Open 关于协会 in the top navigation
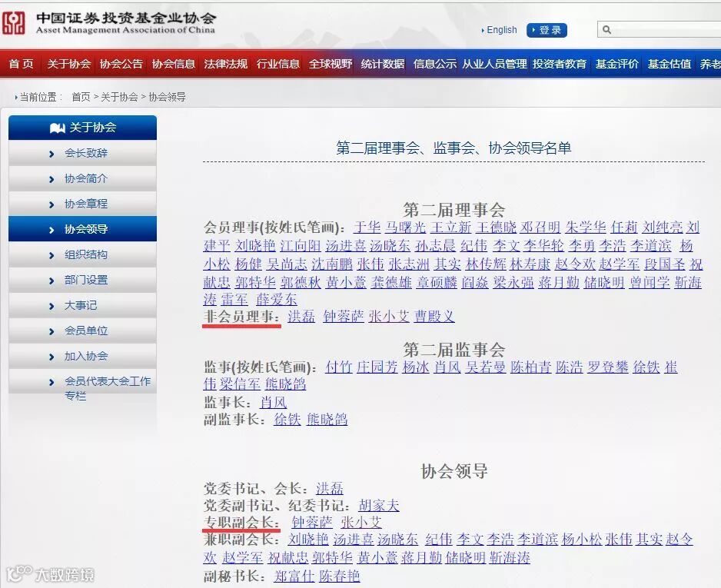Viewport: 721px width, 588px height. click(x=69, y=64)
